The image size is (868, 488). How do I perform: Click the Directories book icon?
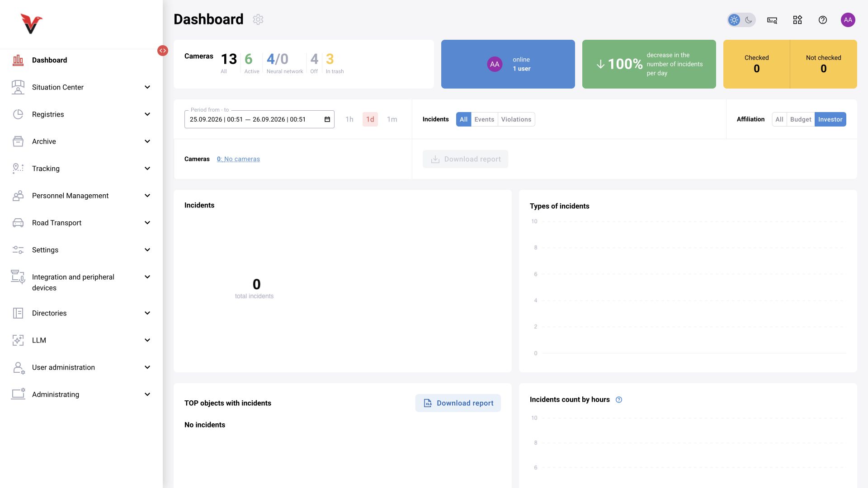point(18,313)
